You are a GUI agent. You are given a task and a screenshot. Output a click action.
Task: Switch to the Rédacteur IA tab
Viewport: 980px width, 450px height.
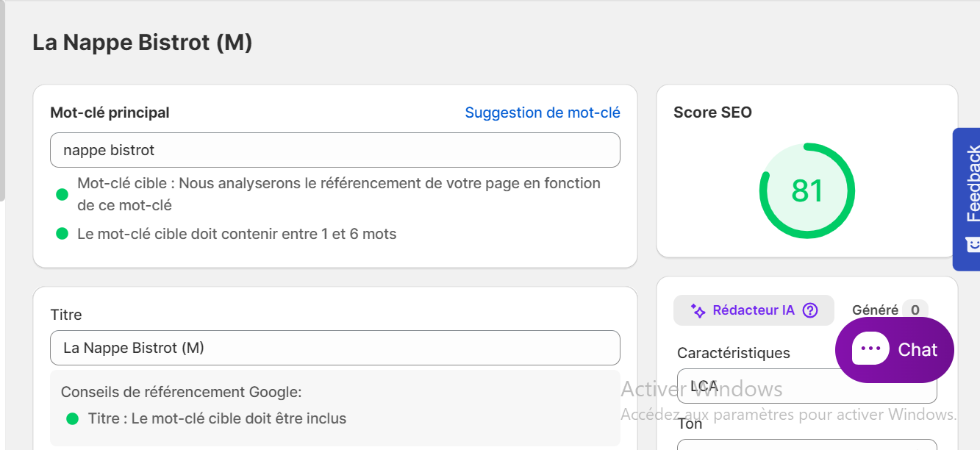754,310
